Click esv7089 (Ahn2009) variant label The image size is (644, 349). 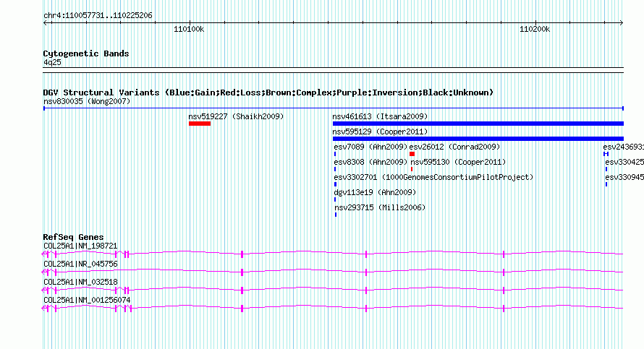click(370, 147)
